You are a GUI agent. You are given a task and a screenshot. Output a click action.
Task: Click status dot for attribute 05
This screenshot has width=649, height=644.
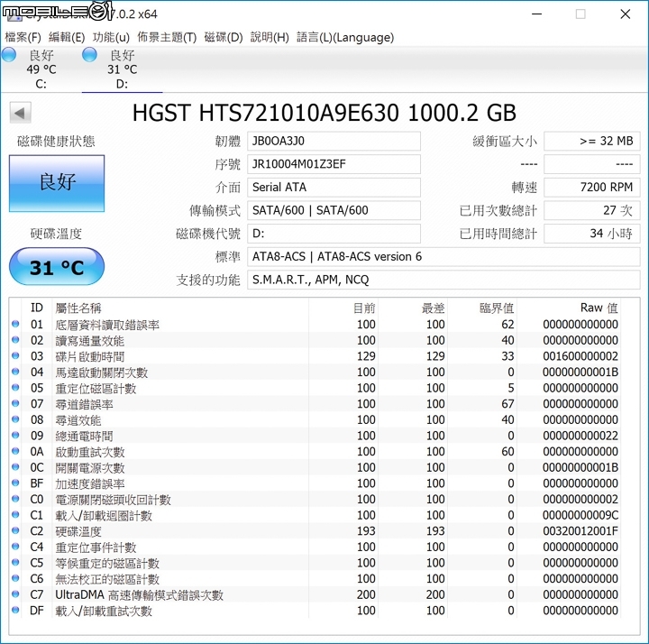click(x=15, y=387)
